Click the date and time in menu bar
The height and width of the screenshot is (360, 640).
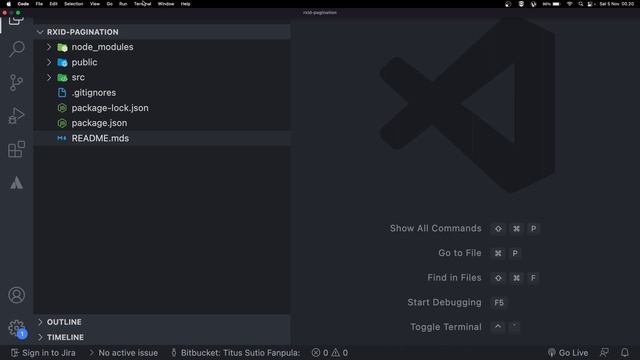(x=616, y=4)
